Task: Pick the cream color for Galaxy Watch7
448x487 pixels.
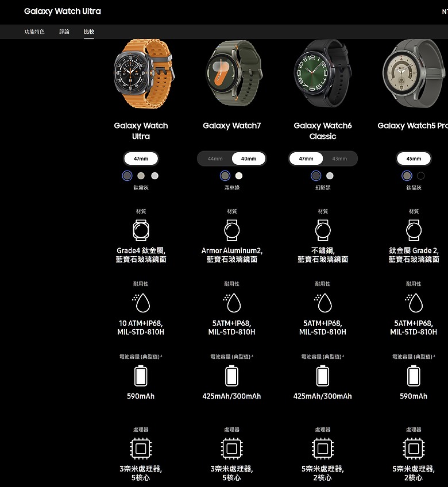Action: (239, 176)
